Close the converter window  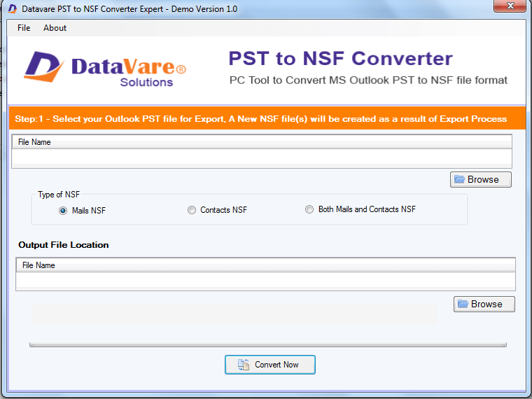point(510,6)
